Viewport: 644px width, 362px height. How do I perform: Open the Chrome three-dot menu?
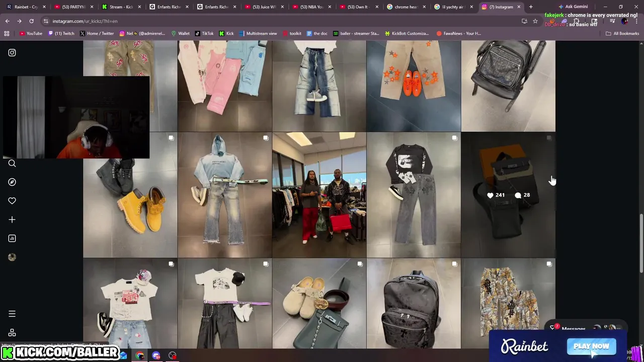[637, 21]
